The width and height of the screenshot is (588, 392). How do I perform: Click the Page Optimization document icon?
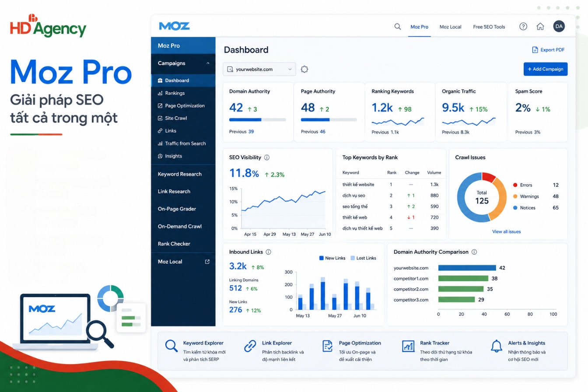tap(327, 346)
